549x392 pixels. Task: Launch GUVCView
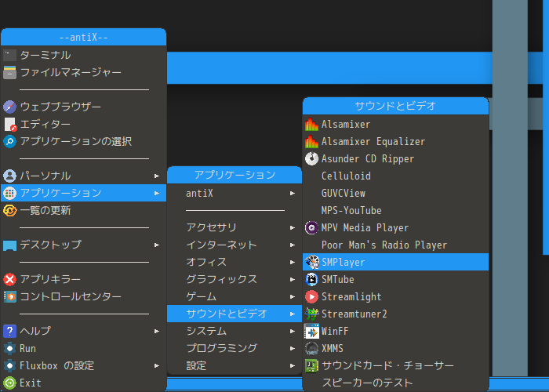395,193
